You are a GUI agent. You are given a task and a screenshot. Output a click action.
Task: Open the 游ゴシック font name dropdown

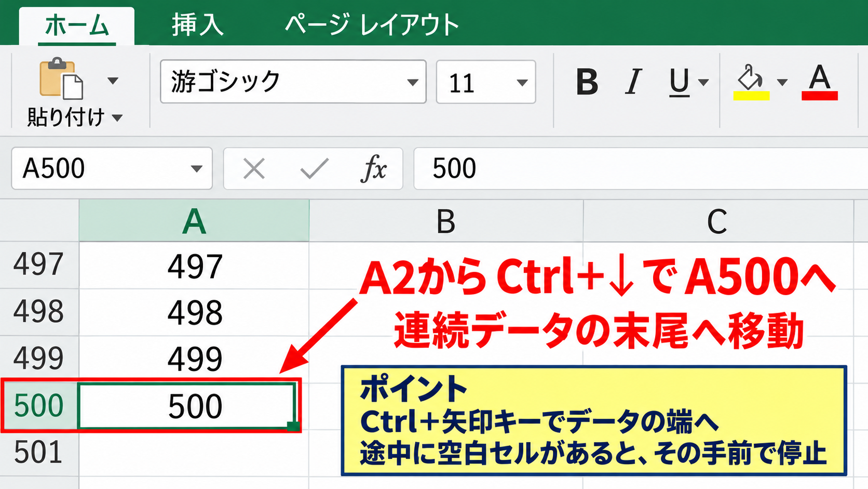(x=413, y=82)
